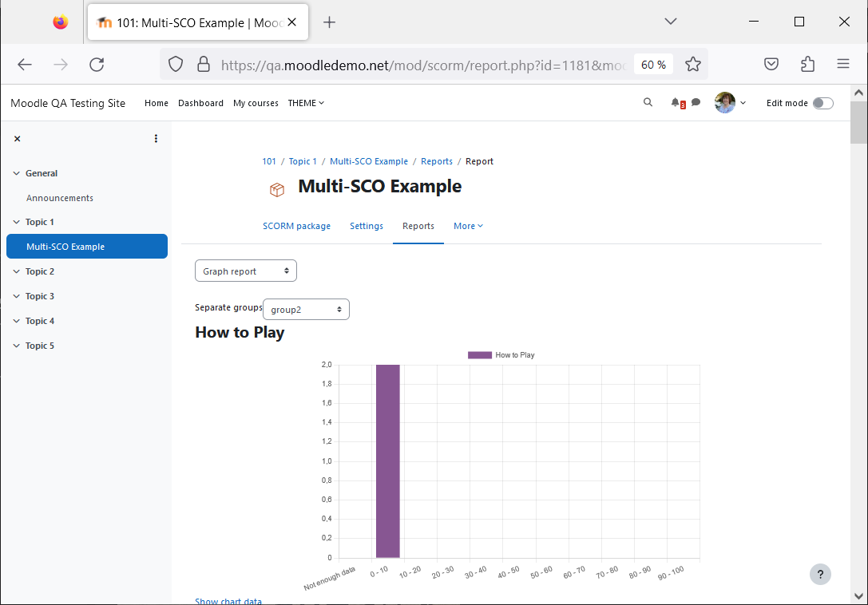This screenshot has height=605, width=868.
Task: Click the Save to Pocket icon
Action: pos(771,64)
